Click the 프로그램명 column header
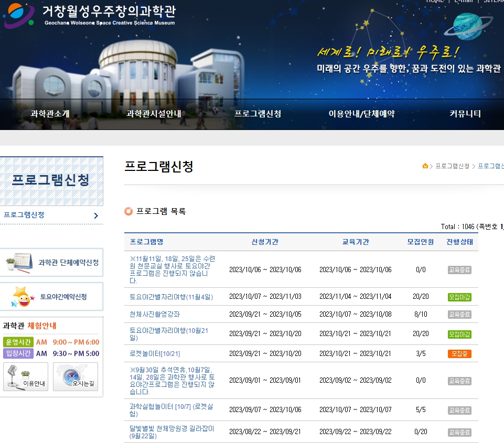The image size is (504, 443). point(146,242)
